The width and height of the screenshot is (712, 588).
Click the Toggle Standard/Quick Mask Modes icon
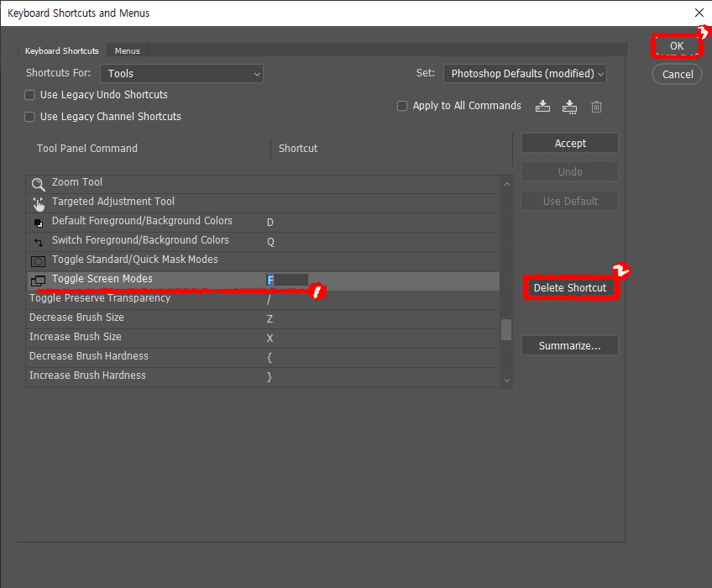click(38, 260)
